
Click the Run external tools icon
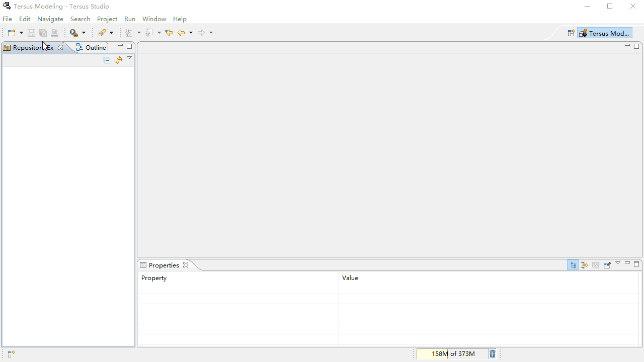[74, 33]
